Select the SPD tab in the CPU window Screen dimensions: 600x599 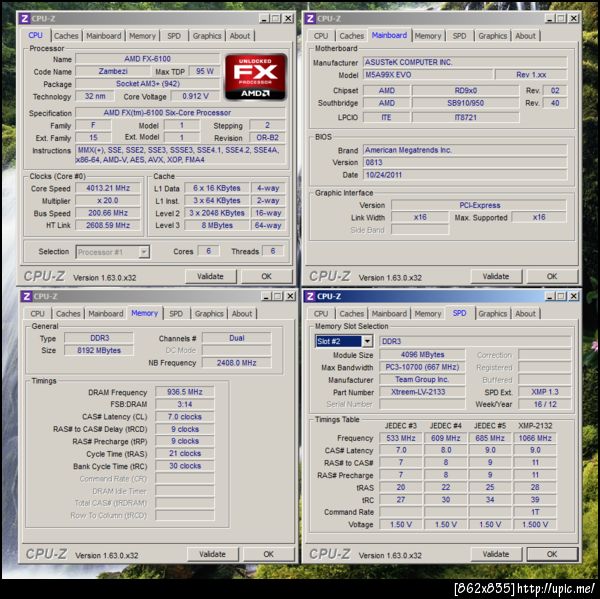coord(174,36)
